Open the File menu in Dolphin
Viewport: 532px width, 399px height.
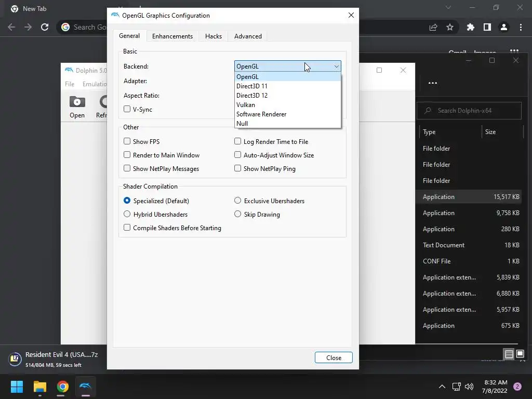pyautogui.click(x=70, y=84)
